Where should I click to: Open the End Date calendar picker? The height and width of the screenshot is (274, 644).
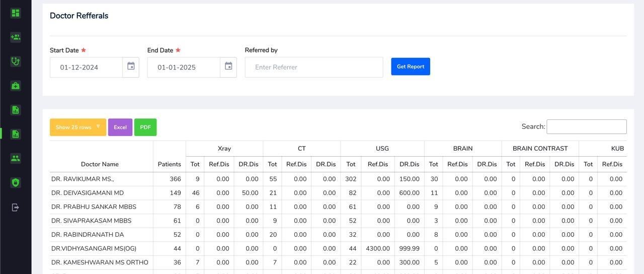228,66
